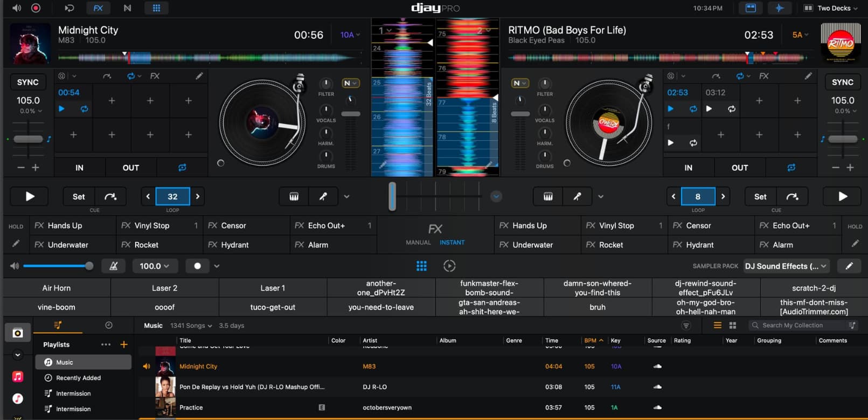The height and width of the screenshot is (420, 868).
Task: Open the DJ Sound Effects sampler pack dropdown
Action: pos(786,266)
